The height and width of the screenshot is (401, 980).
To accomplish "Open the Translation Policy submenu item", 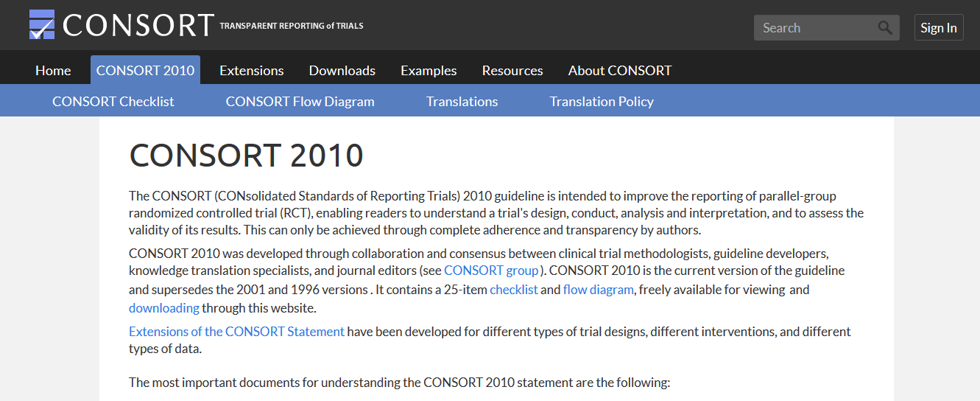I will (602, 102).
